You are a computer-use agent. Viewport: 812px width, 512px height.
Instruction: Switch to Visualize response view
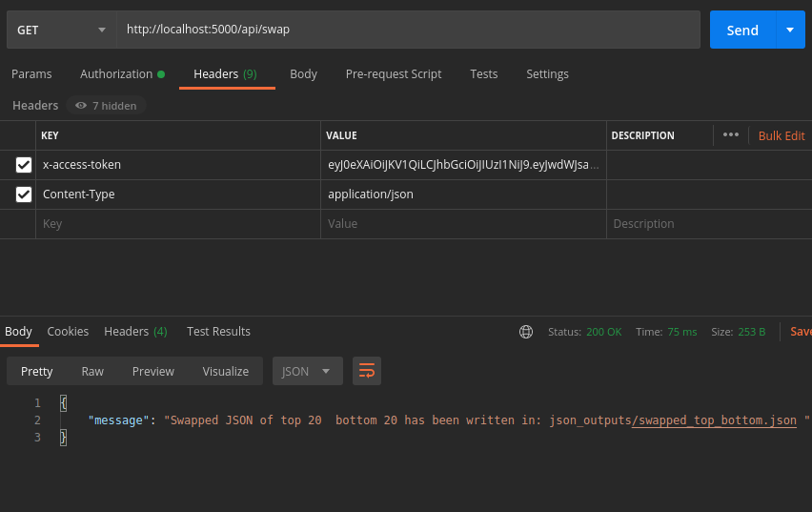coord(226,372)
